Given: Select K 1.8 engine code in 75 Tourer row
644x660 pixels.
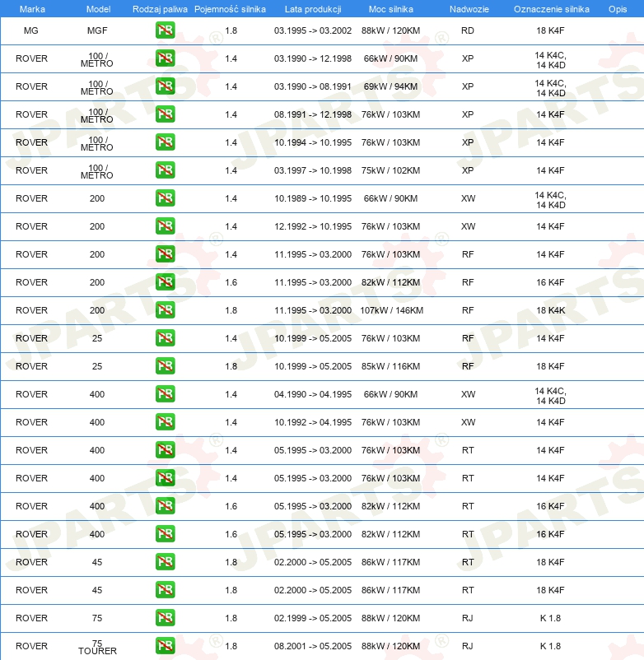Looking at the screenshot, I should click(x=550, y=646).
